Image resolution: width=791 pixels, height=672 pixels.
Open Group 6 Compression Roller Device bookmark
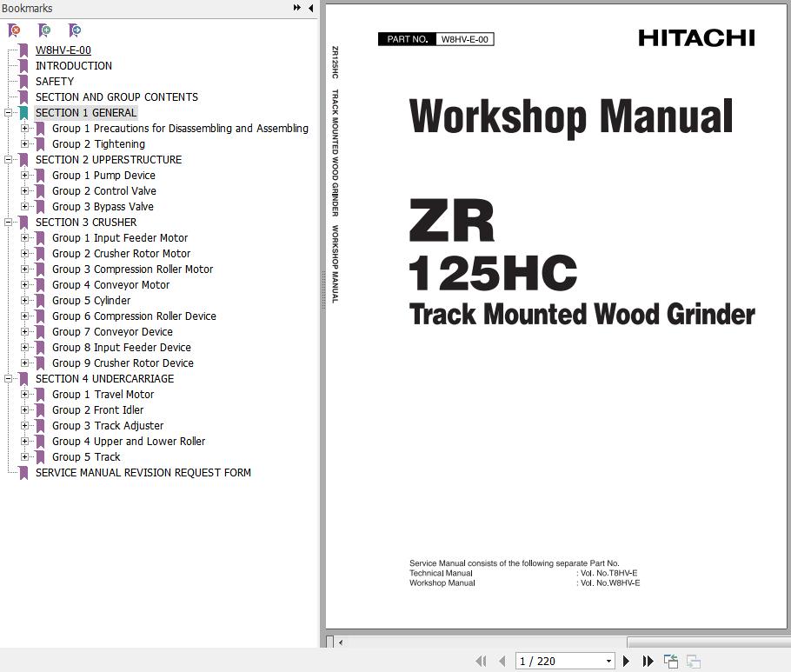click(x=134, y=316)
